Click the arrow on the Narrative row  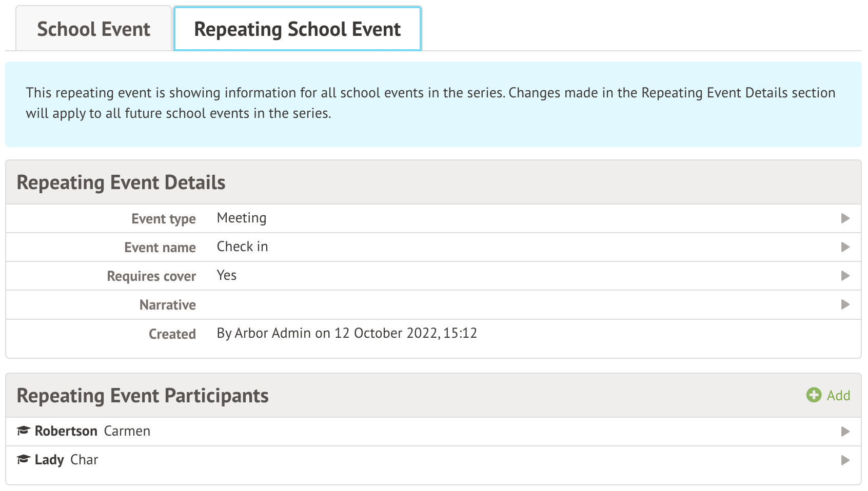[x=845, y=304]
